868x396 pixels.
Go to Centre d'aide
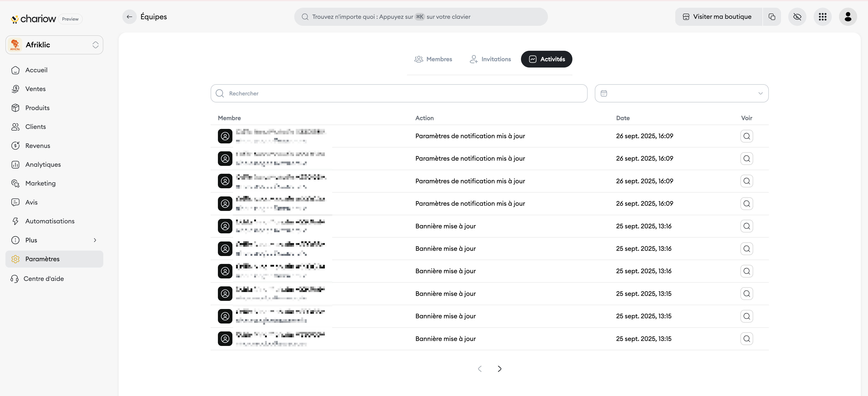pyautogui.click(x=43, y=279)
